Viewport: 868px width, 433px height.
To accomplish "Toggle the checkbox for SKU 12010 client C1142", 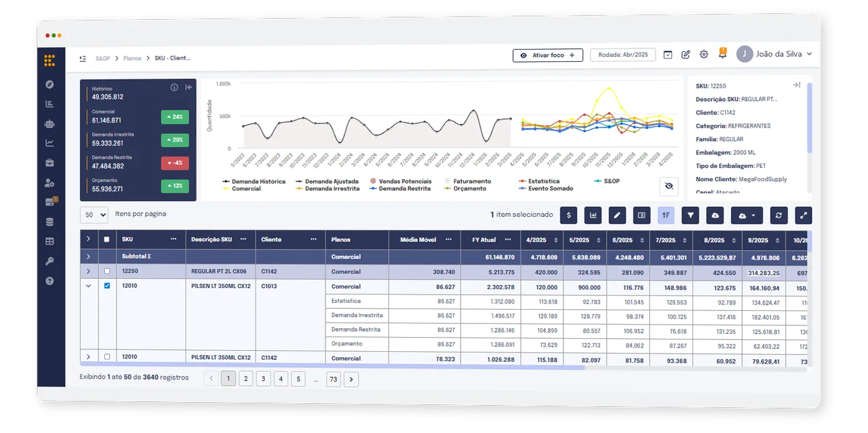I will 107,357.
